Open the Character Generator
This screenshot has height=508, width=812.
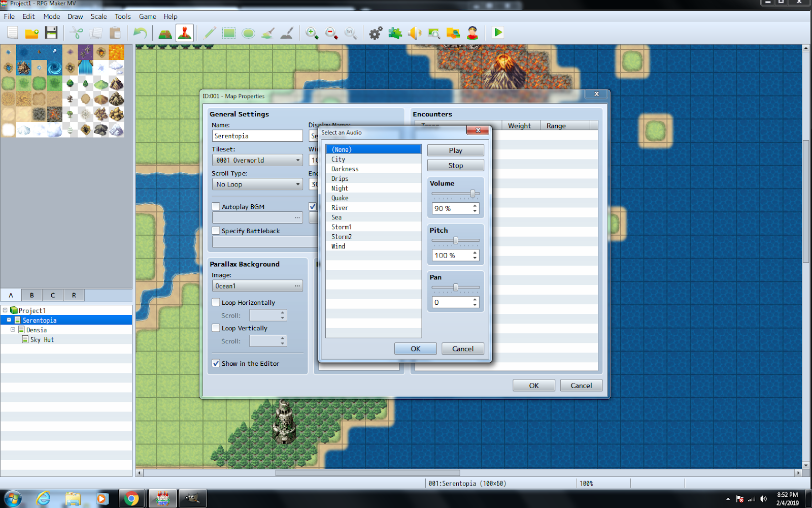point(473,33)
